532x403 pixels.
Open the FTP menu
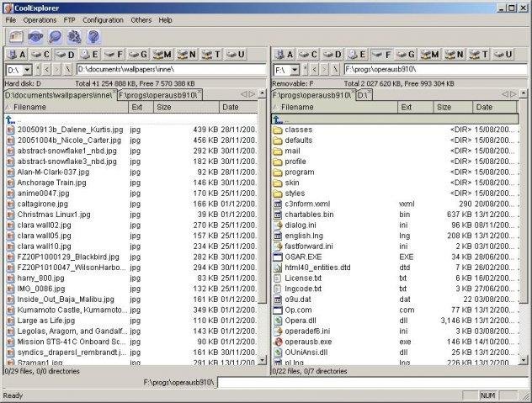(x=69, y=20)
